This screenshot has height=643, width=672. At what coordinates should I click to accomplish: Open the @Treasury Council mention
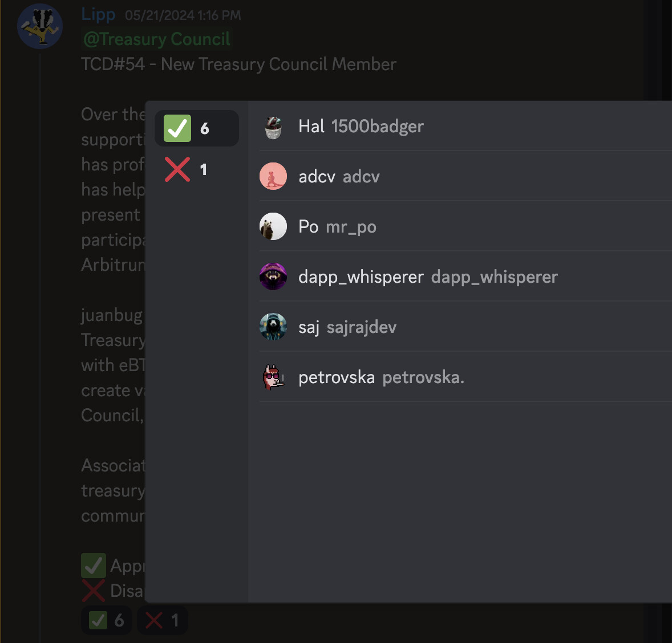pos(157,39)
